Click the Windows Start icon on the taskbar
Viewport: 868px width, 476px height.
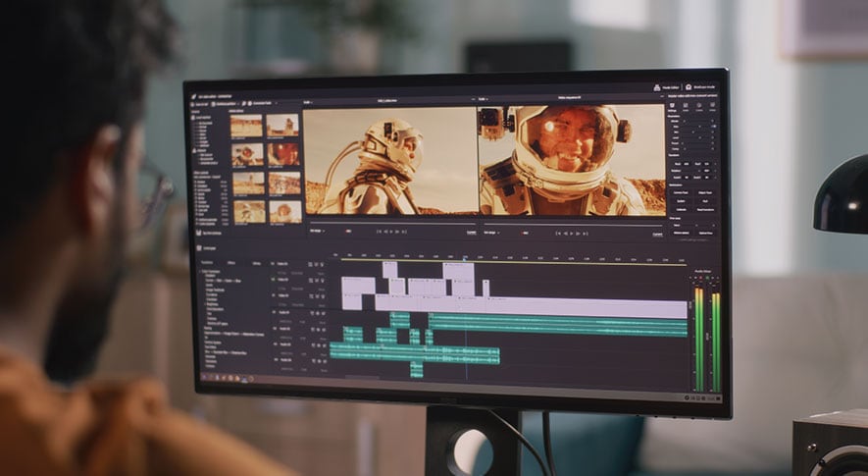click(205, 376)
